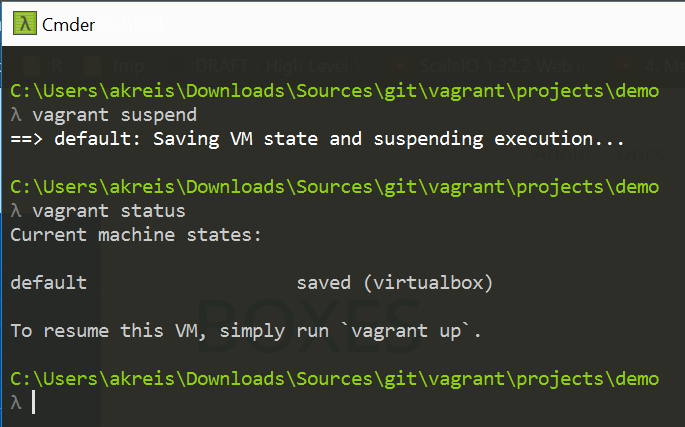The image size is (685, 427).
Task: Click the lambda symbol on the last prompt
Action: tap(15, 403)
